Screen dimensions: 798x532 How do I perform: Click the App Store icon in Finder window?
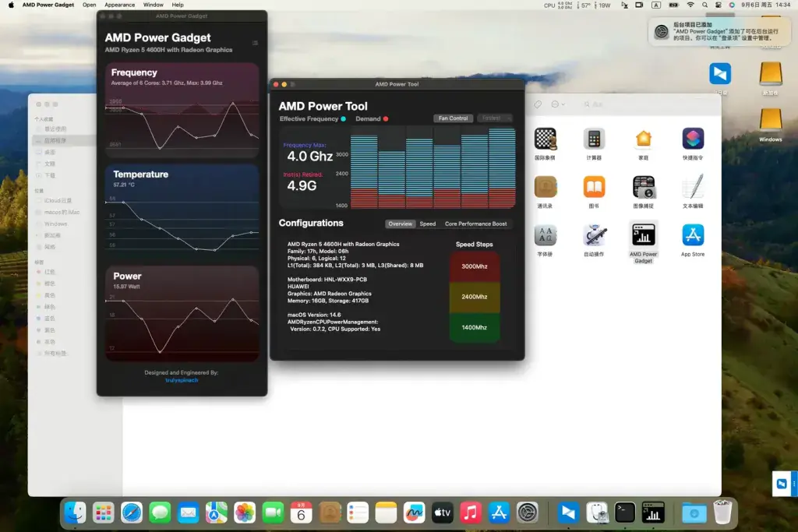(x=693, y=235)
